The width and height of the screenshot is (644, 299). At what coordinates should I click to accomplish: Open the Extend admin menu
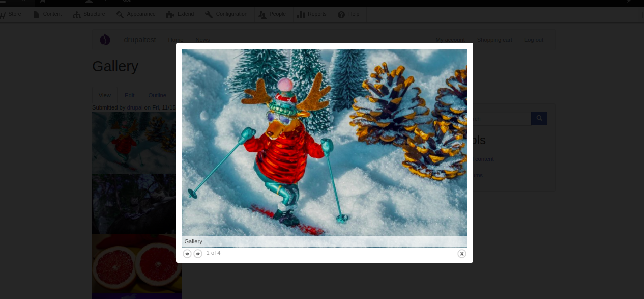[x=181, y=14]
